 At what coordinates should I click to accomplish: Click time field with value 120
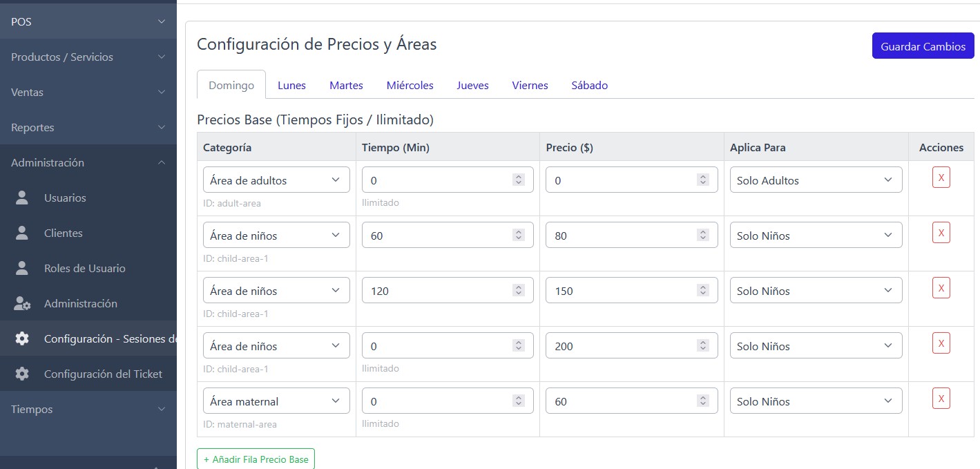tap(448, 290)
